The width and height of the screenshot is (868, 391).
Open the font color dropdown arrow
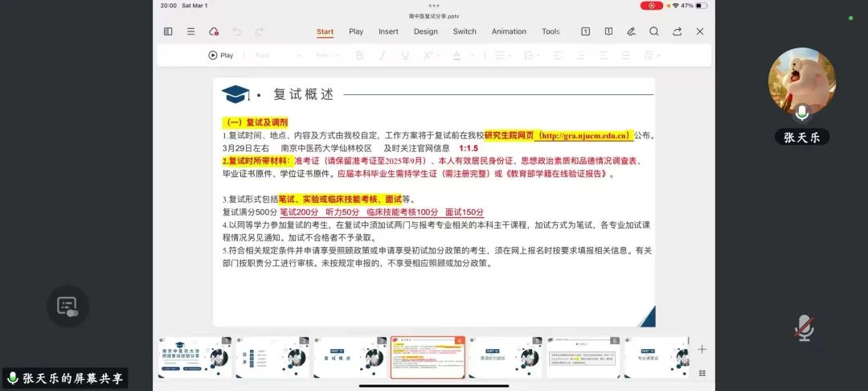(x=472, y=56)
